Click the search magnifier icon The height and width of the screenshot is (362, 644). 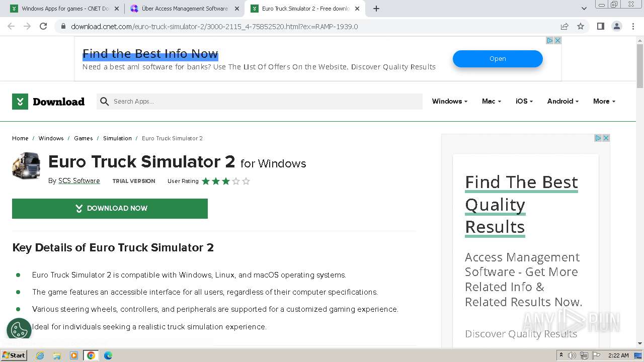[x=105, y=102]
